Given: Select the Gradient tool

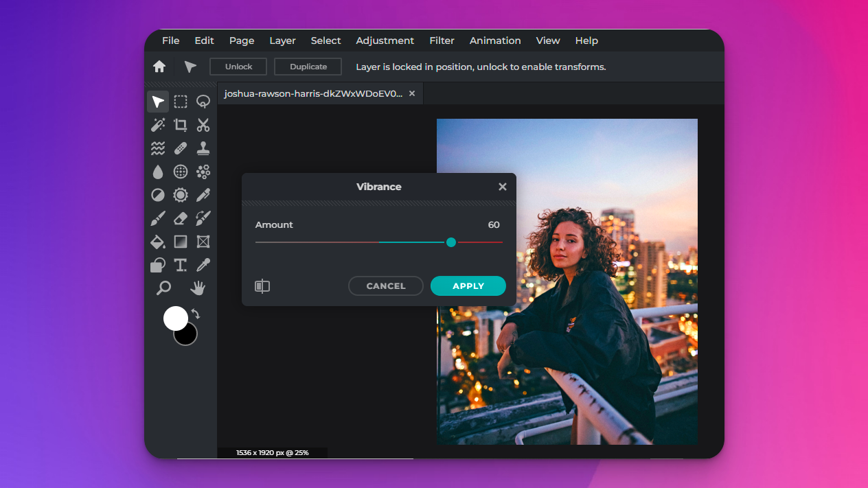Looking at the screenshot, I should (x=181, y=242).
